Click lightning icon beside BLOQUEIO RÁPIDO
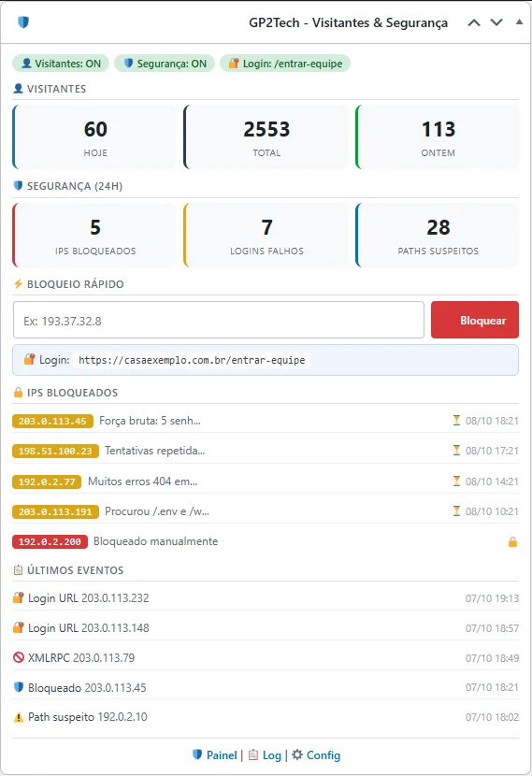Screen dimensions: 532x776 (19, 284)
